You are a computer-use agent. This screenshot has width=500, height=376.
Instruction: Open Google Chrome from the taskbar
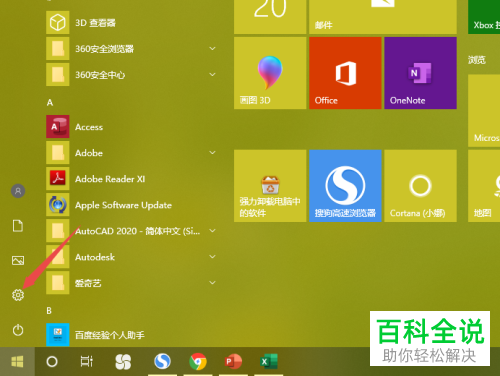[198, 361]
